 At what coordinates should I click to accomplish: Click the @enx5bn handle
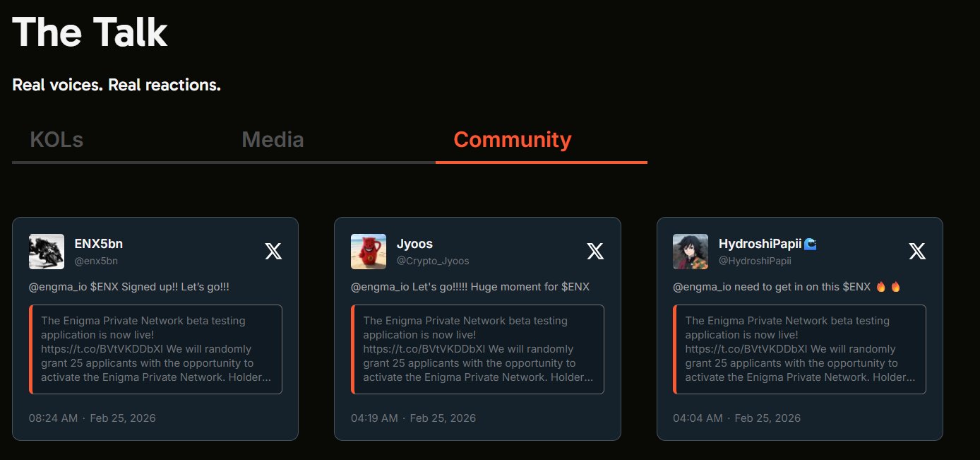click(x=96, y=261)
